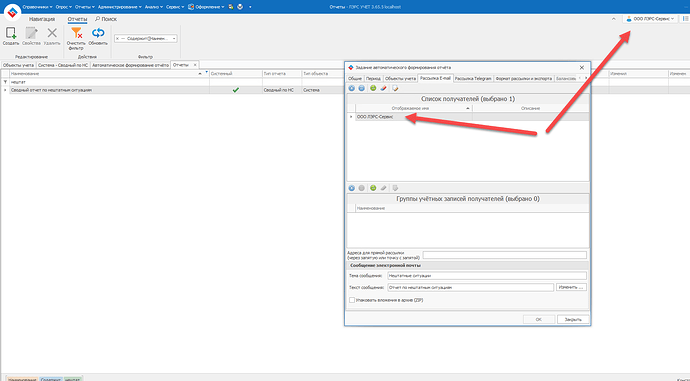Click the Поиск search item in the ribbon
The height and width of the screenshot is (381, 690).
click(106, 19)
